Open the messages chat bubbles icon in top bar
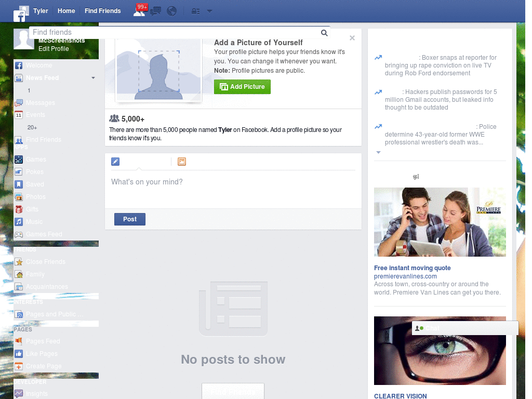 (x=156, y=11)
